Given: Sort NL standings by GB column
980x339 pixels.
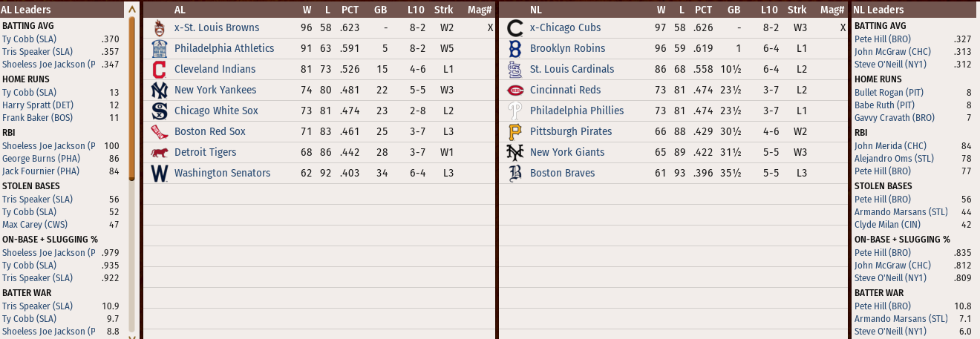Looking at the screenshot, I should pyautogui.click(x=734, y=10).
